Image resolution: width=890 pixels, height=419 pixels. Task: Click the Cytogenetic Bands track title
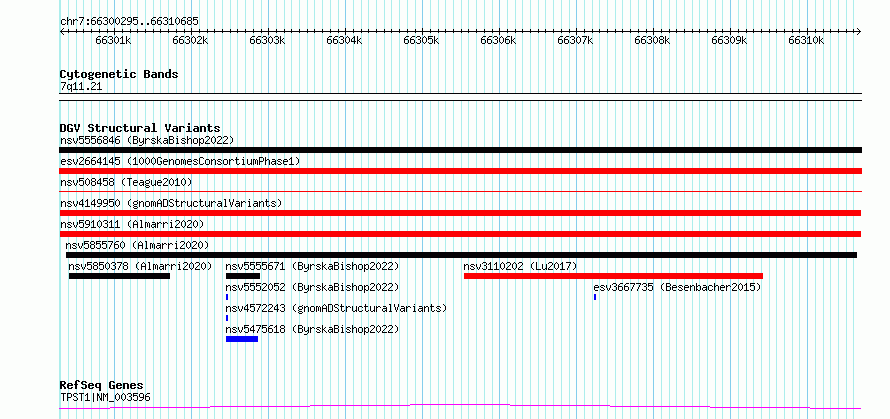[x=119, y=74]
